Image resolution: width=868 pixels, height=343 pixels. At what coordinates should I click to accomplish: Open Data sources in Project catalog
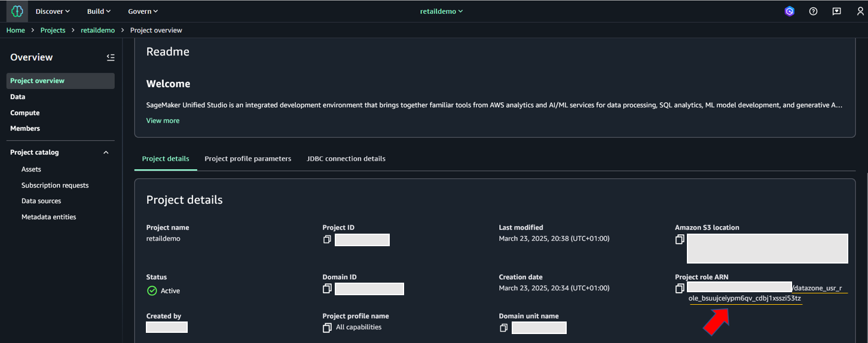(41, 201)
